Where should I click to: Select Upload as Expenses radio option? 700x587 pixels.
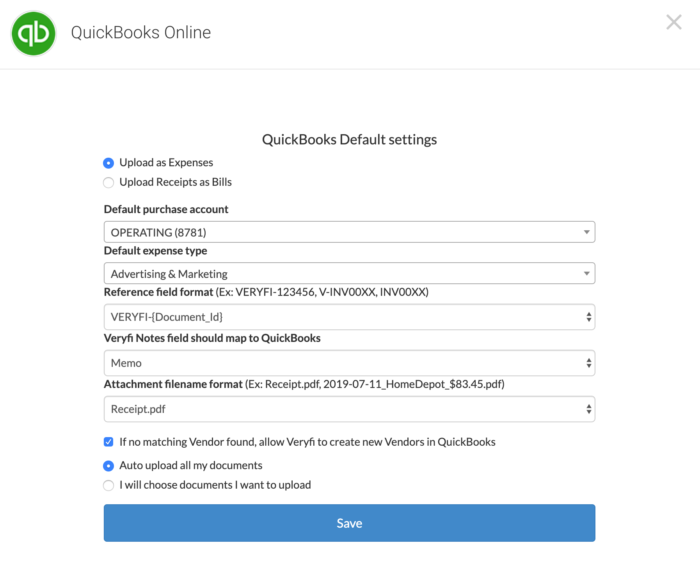point(108,163)
